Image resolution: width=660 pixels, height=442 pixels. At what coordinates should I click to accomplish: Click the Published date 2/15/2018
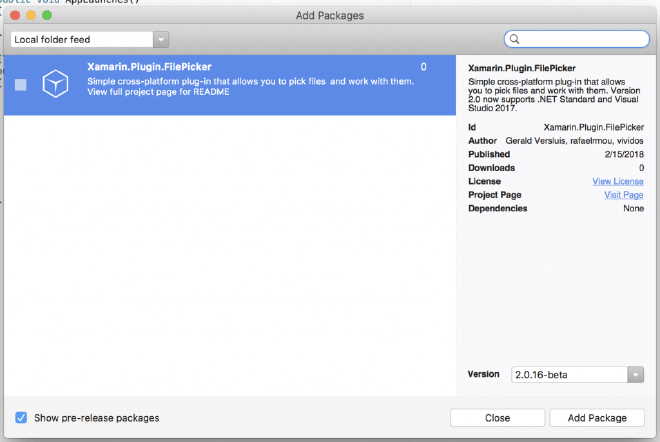coord(624,154)
